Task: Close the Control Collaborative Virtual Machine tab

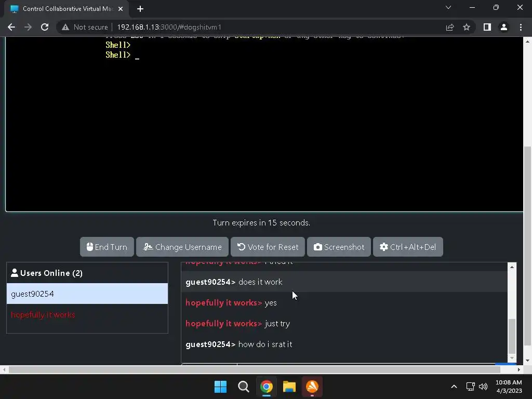Action: [121, 9]
